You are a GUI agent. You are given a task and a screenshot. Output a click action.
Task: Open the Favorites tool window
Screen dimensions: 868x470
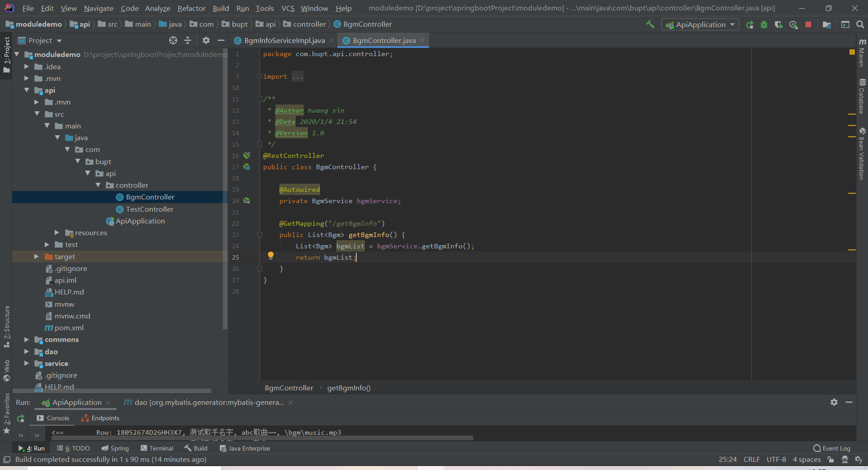[x=7, y=413]
